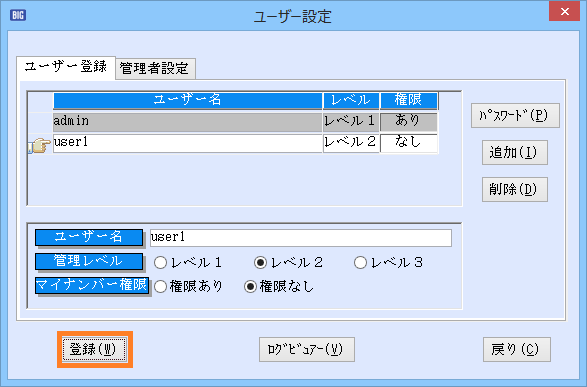The image size is (587, 387).
Task: Click the 権限 column header
Action: point(408,101)
